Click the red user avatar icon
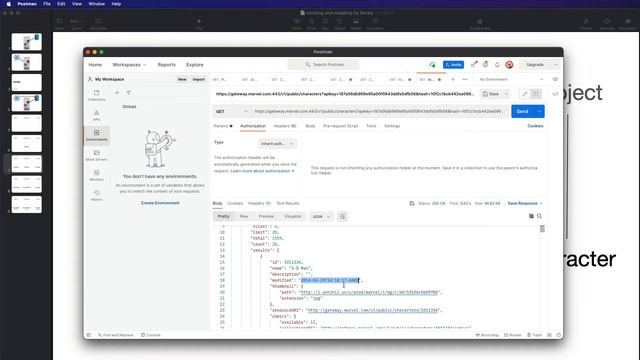 coord(509,64)
